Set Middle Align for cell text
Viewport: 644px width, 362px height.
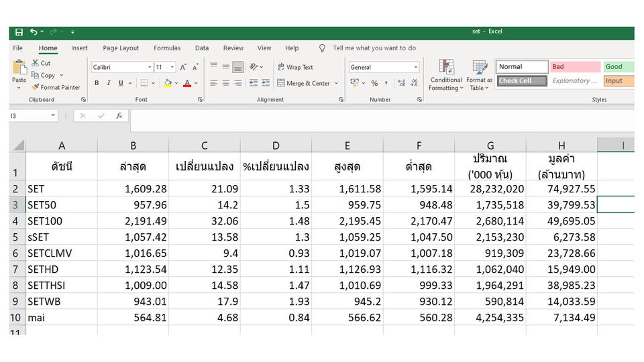[x=225, y=66]
